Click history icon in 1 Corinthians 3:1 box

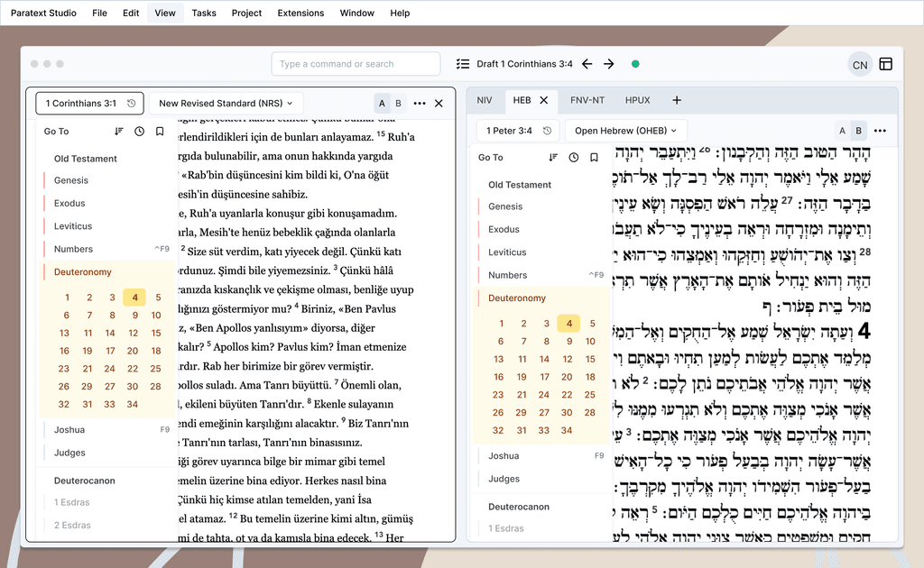tap(132, 103)
